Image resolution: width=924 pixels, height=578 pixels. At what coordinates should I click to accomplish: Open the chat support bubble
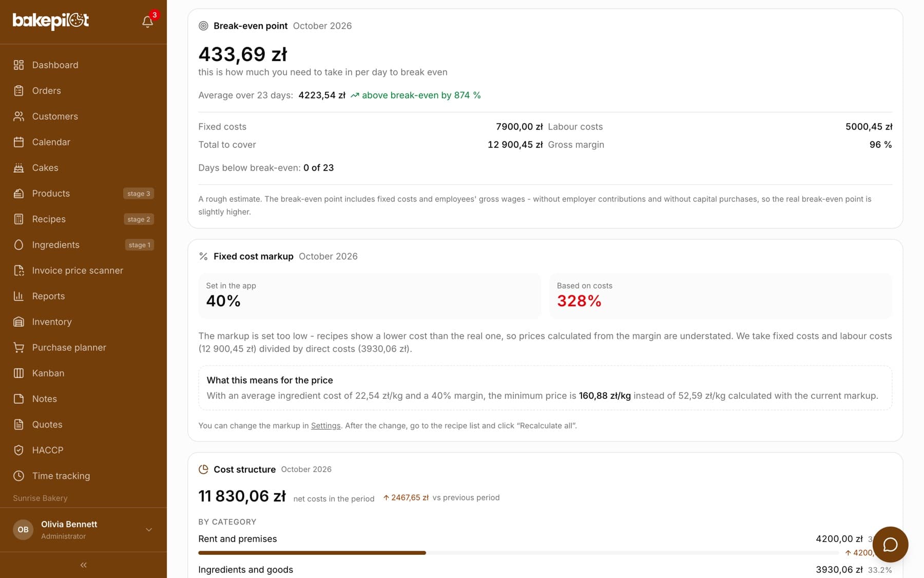(890, 545)
